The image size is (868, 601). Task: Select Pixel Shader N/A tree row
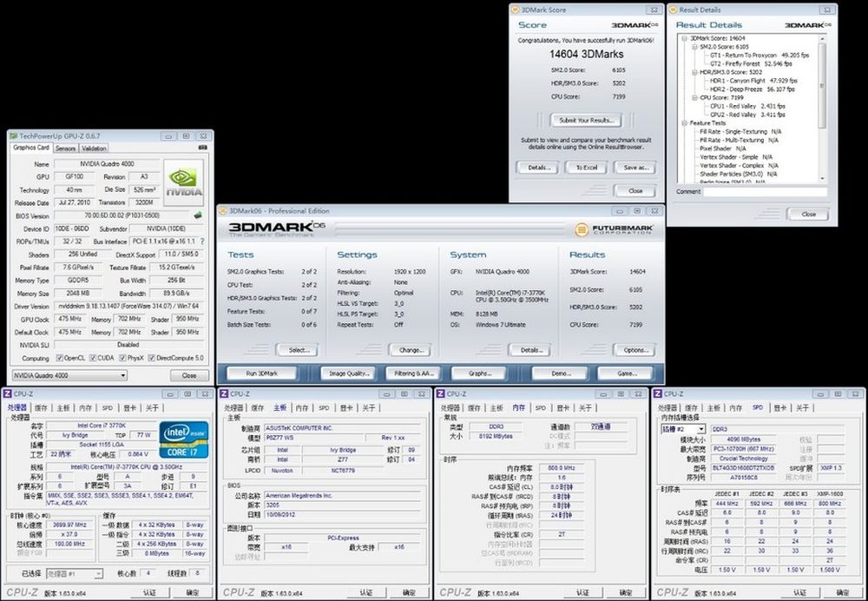722,149
